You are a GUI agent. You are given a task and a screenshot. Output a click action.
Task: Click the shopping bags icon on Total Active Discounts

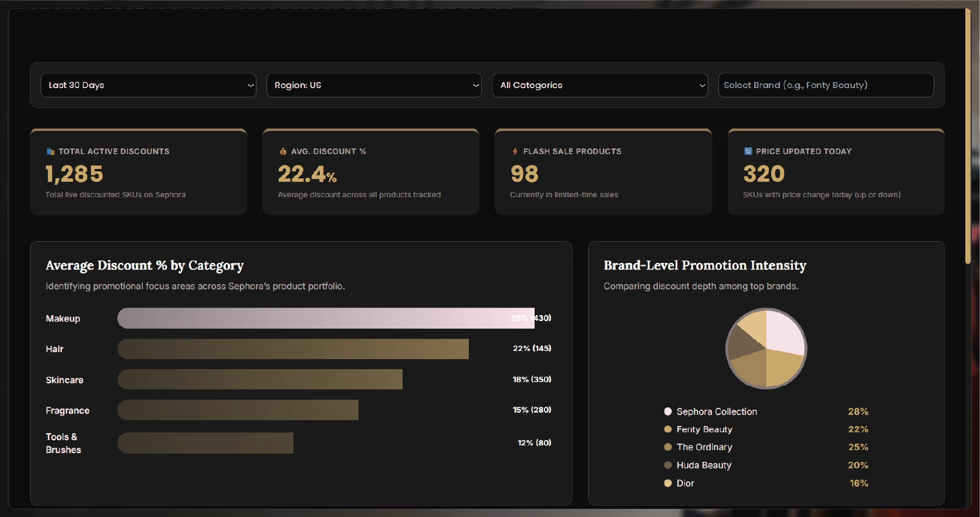click(x=50, y=151)
